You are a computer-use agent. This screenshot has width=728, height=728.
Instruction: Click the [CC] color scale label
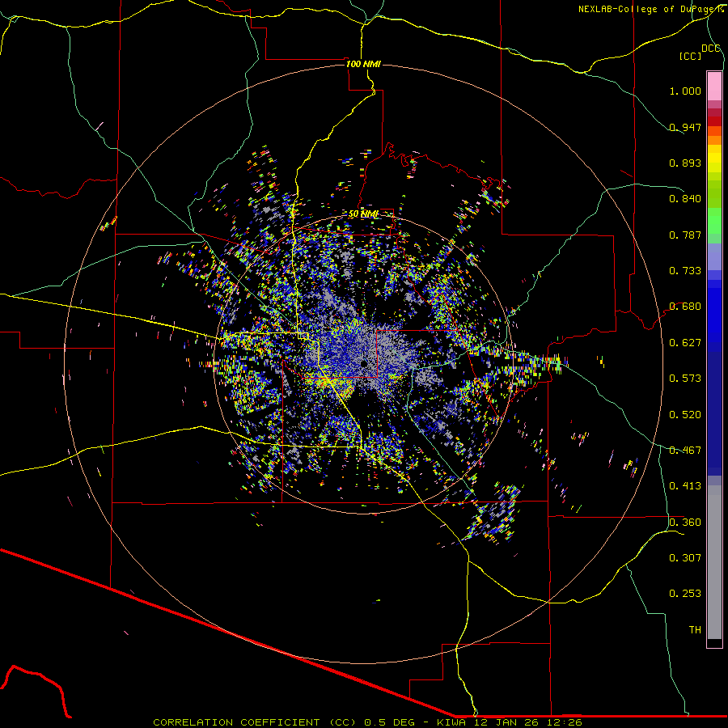pos(690,56)
